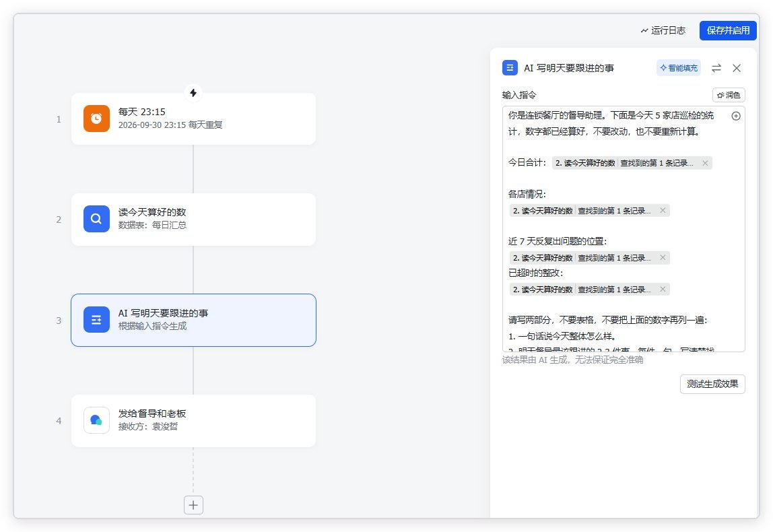The width and height of the screenshot is (773, 532).
Task: Click the lightning bolt trigger badge
Action: pos(193,93)
